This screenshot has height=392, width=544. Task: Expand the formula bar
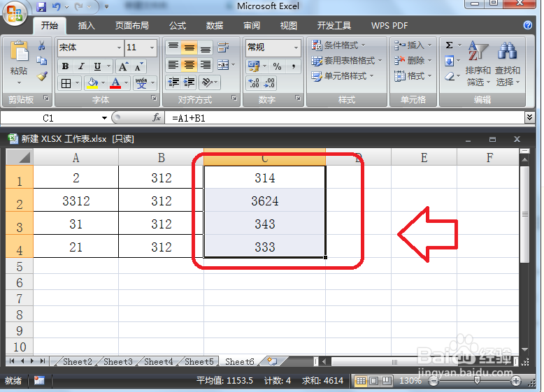(x=529, y=117)
